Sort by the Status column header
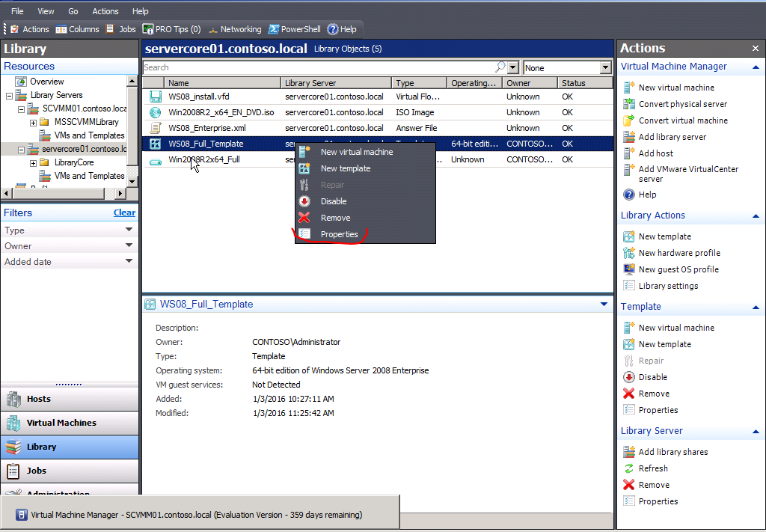 pyautogui.click(x=585, y=83)
